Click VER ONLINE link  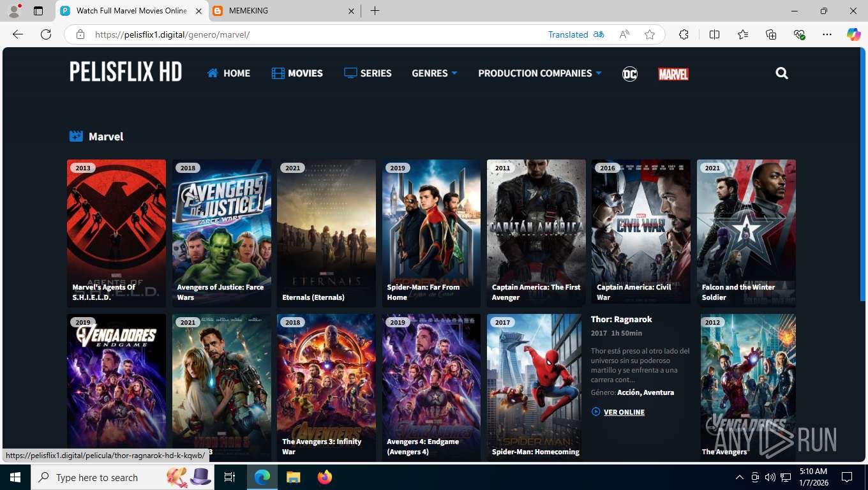pos(618,412)
